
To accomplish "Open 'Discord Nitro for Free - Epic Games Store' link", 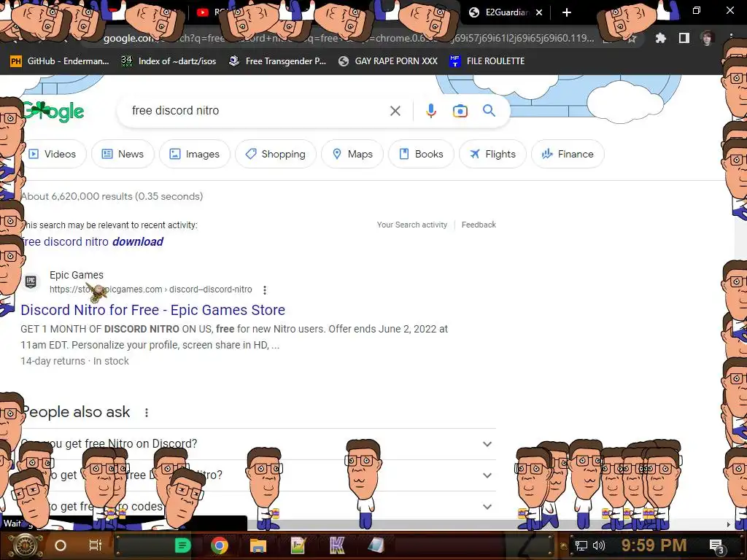I will (x=153, y=310).
